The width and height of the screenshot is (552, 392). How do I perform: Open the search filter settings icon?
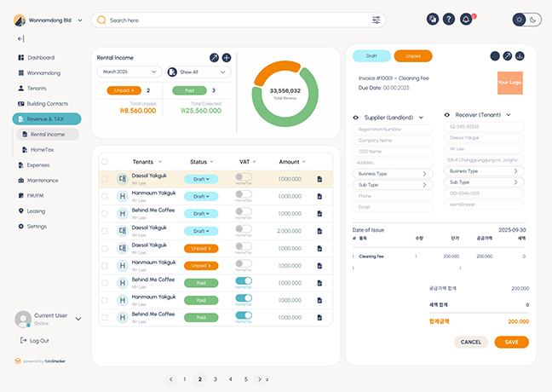click(x=376, y=20)
